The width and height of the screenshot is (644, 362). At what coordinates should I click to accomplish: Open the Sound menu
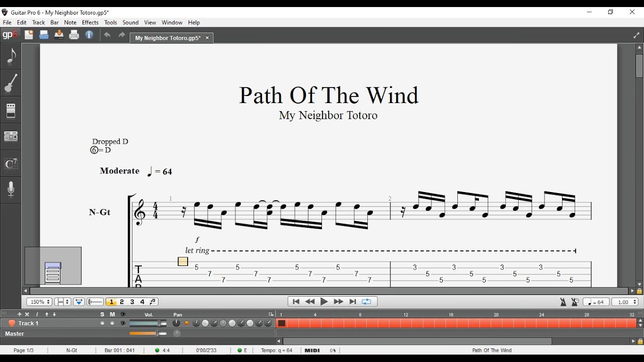131,23
